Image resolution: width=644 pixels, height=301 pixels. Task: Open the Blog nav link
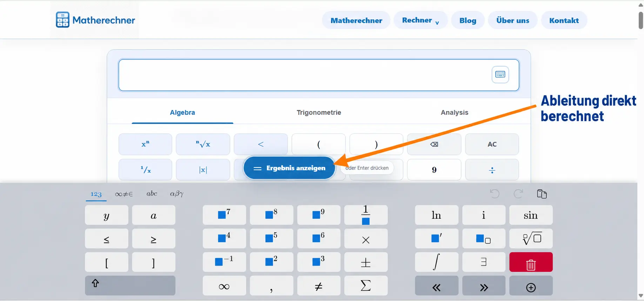tap(468, 20)
